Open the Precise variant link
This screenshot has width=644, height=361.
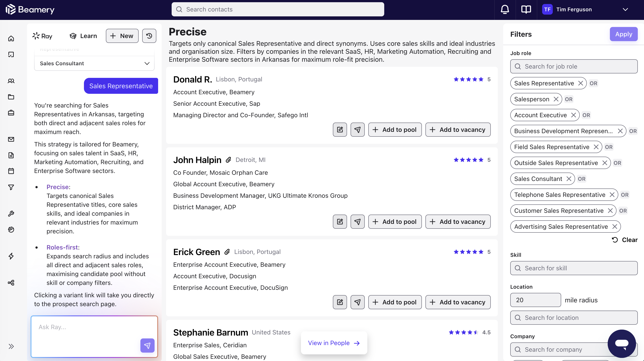[x=58, y=187]
